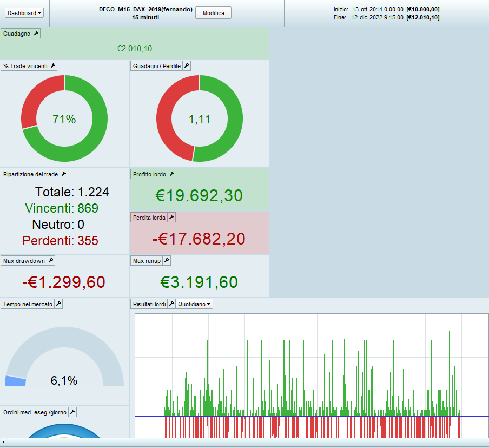Click the Vincenti: 869 text
The image size is (489, 448).
click(62, 208)
